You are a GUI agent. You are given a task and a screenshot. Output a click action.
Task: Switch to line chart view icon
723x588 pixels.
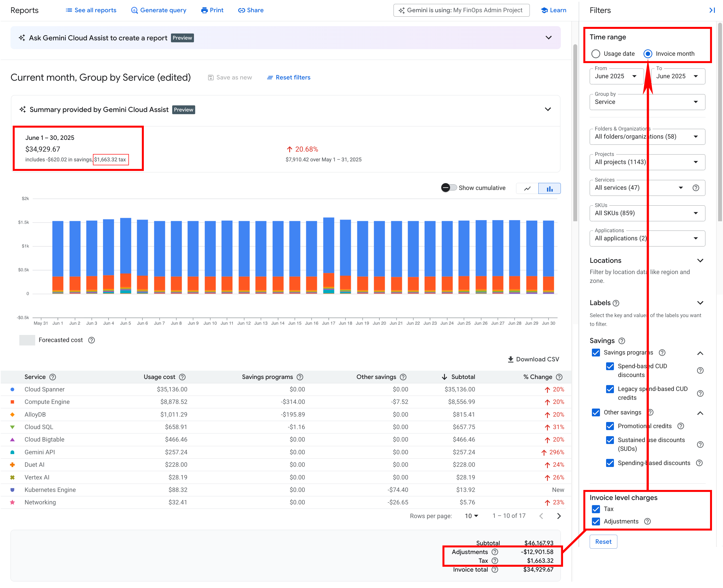(527, 188)
